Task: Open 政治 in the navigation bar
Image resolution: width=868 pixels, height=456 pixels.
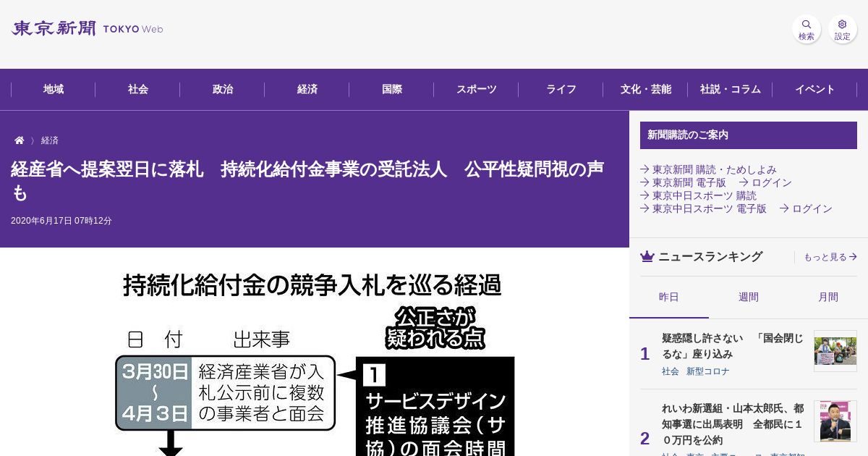Action: [x=223, y=90]
